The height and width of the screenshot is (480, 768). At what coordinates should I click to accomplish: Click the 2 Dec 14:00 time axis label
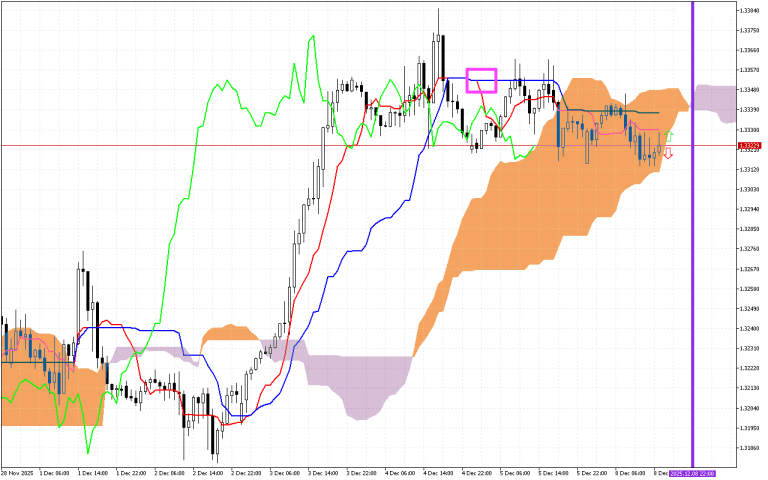pos(207,473)
